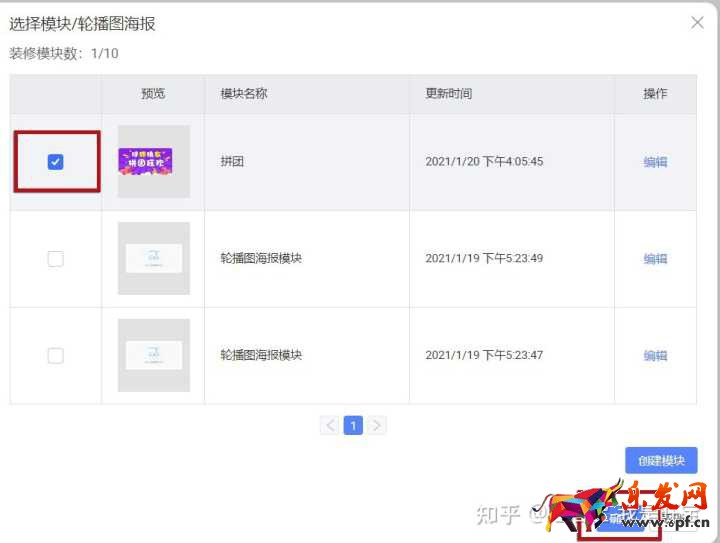Close the module selection dialog

pos(697,23)
